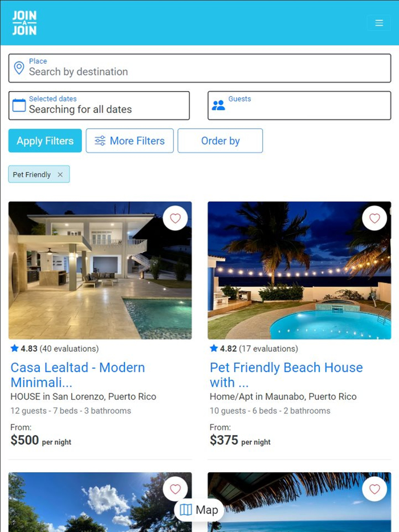Open the hamburger menu
The image size is (399, 532).
(x=379, y=23)
